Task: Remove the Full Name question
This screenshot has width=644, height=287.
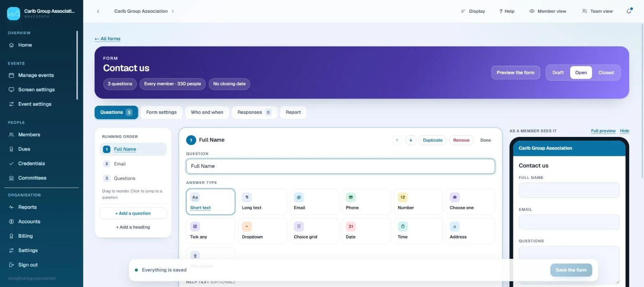Action: [461, 140]
